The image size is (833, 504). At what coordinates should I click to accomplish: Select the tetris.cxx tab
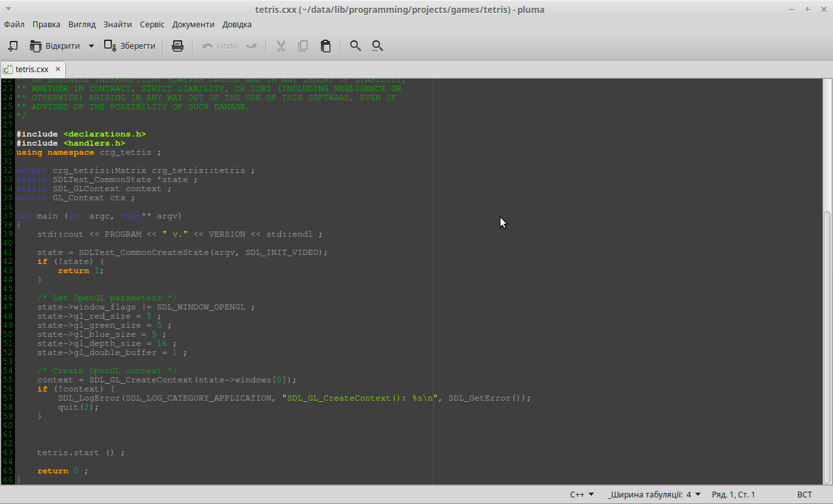(32, 69)
